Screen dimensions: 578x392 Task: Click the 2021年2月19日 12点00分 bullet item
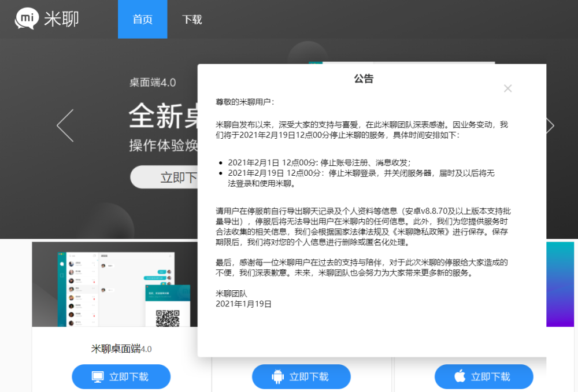point(361,178)
